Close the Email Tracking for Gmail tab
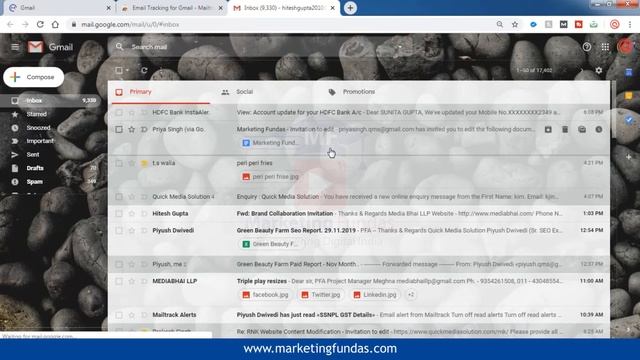 click(221, 8)
